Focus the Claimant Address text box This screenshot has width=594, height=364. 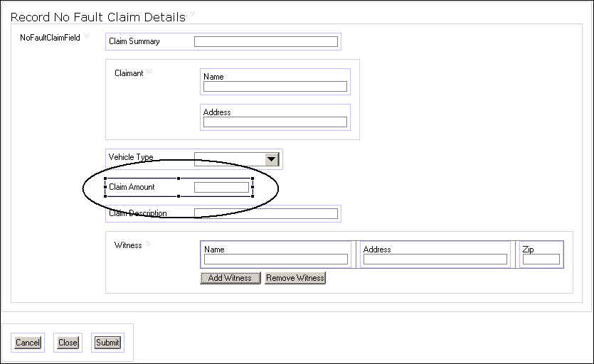point(275,122)
